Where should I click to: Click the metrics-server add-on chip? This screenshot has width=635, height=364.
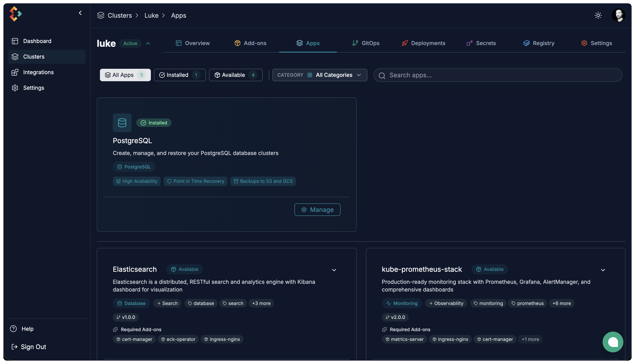coord(404,339)
